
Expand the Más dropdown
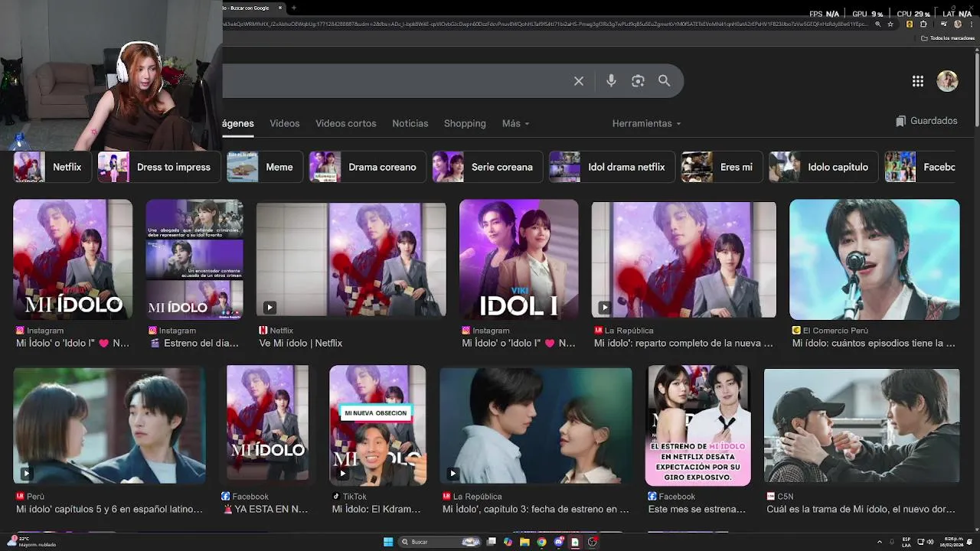pos(515,123)
